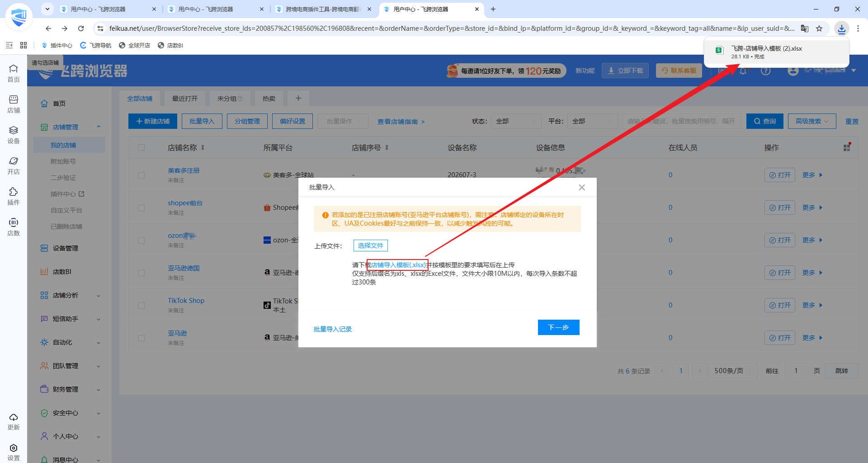Image resolution: width=868 pixels, height=463 pixels.
Task: Reload the page with the refresh icon
Action: 81,28
